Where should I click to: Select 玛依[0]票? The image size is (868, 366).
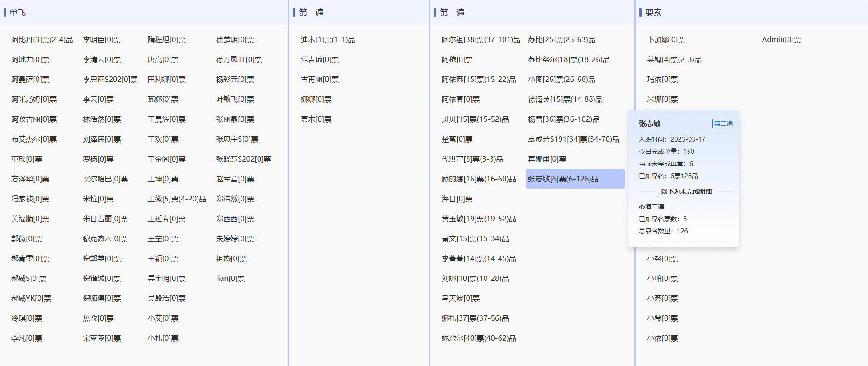pyautogui.click(x=662, y=80)
